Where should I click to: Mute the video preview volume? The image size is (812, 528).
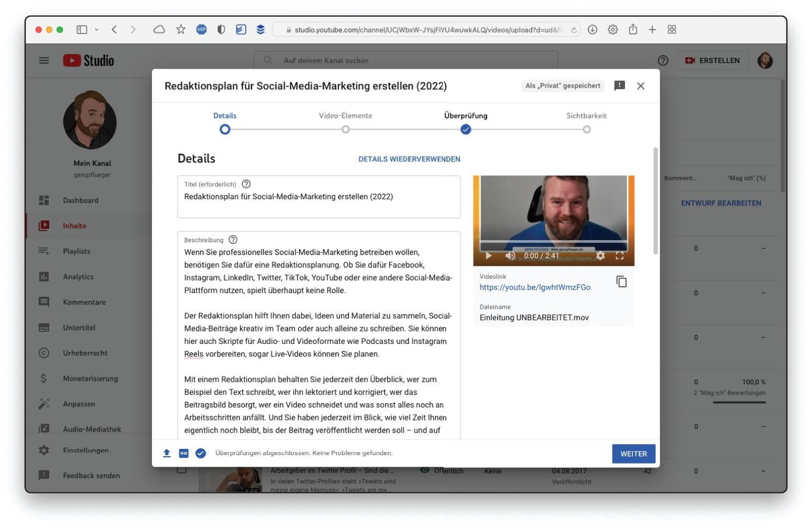[x=510, y=256]
